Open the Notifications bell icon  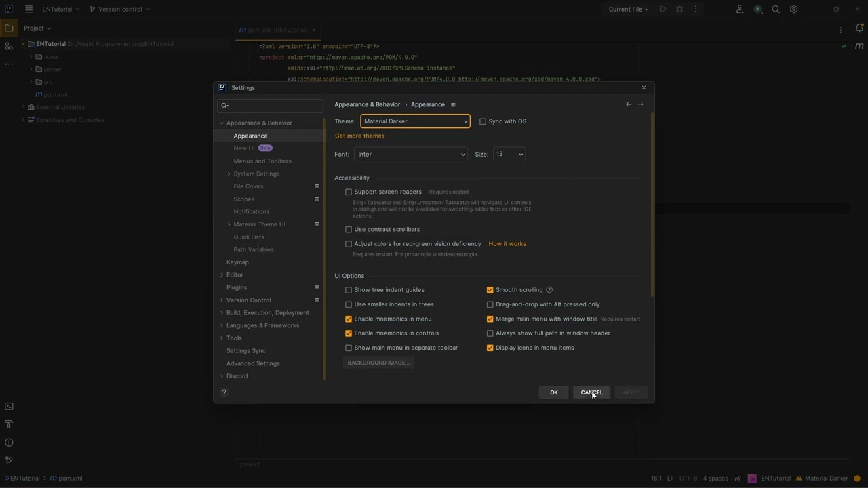coord(859,28)
